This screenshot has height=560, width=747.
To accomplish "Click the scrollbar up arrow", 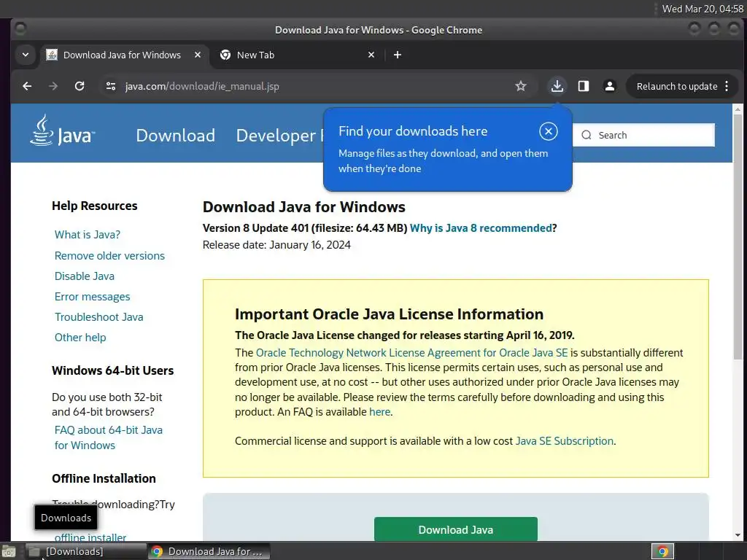I will click(738, 109).
